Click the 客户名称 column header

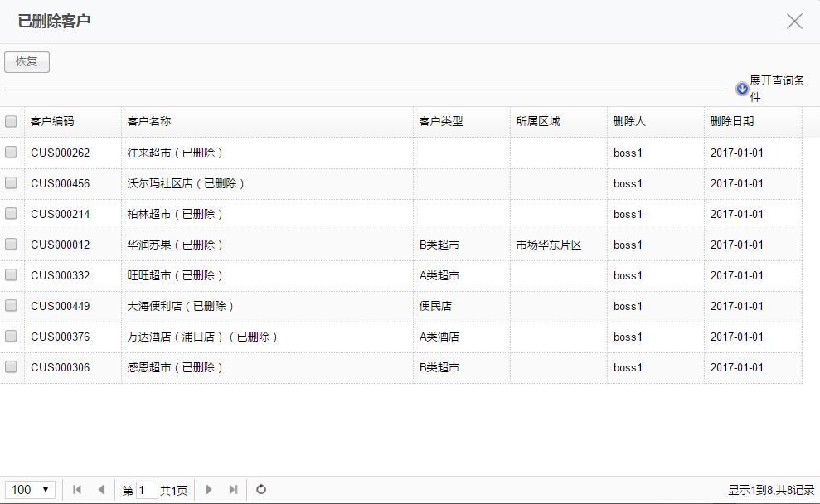pyautogui.click(x=149, y=121)
